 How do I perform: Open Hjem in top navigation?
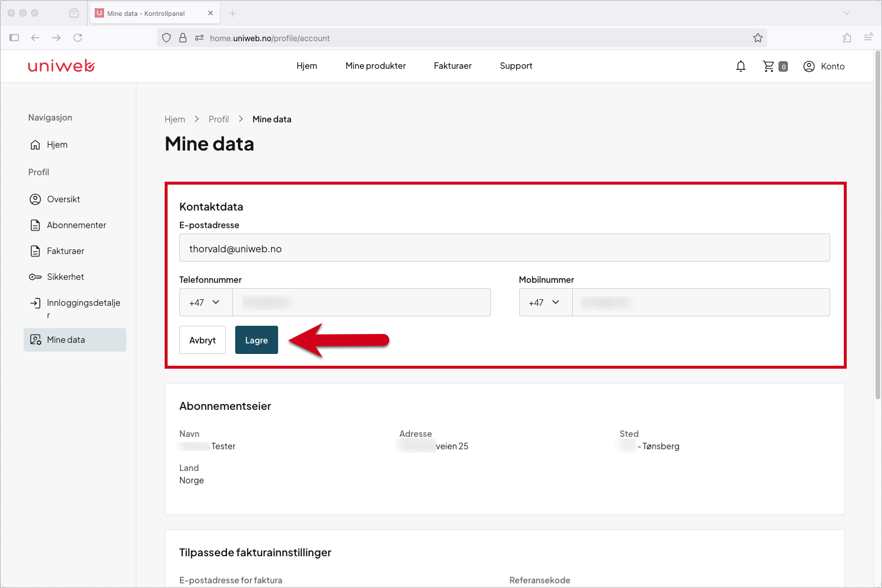pyautogui.click(x=307, y=66)
